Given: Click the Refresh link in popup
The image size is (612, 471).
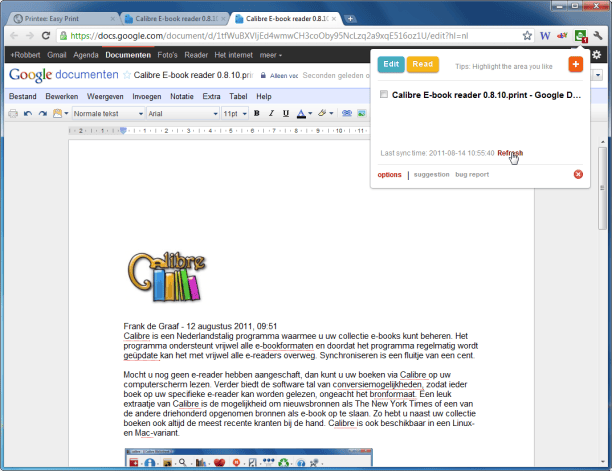Looking at the screenshot, I should coord(510,153).
